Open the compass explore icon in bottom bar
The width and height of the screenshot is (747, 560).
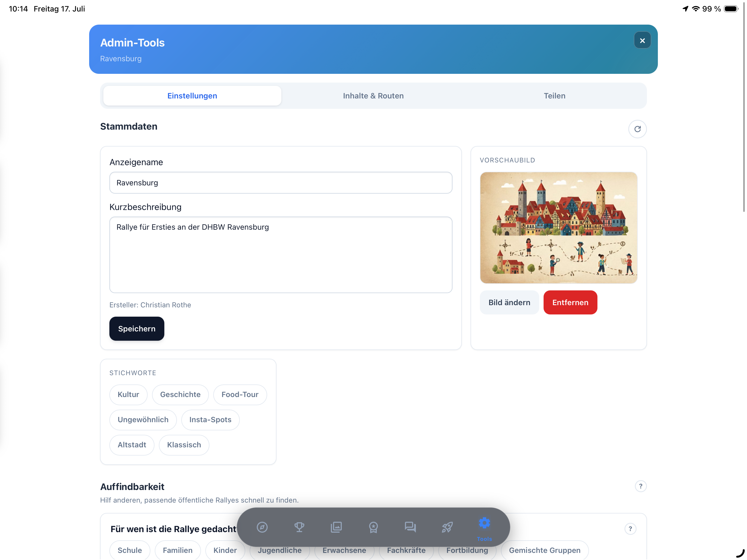[x=262, y=527]
